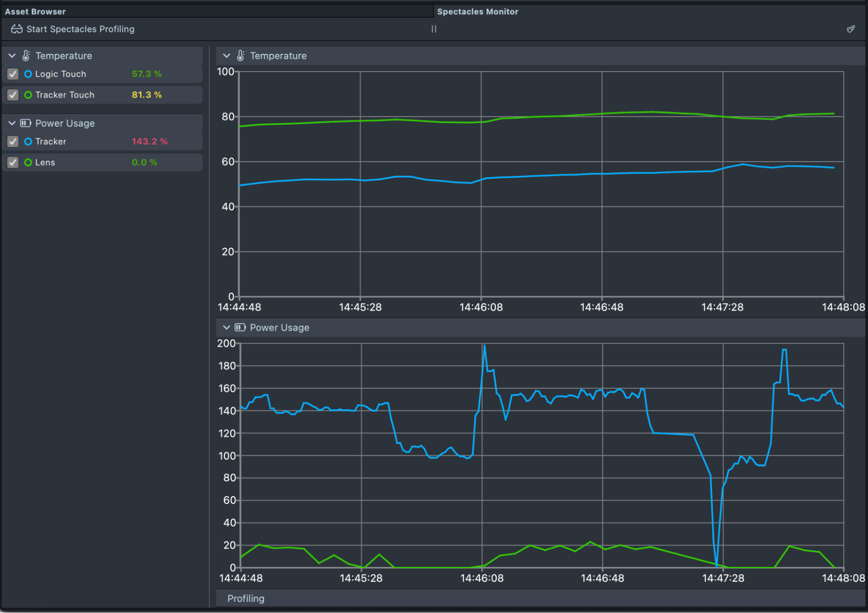Image resolution: width=868 pixels, height=613 pixels.
Task: Click the green circle next to Tracker Touch
Action: (28, 95)
